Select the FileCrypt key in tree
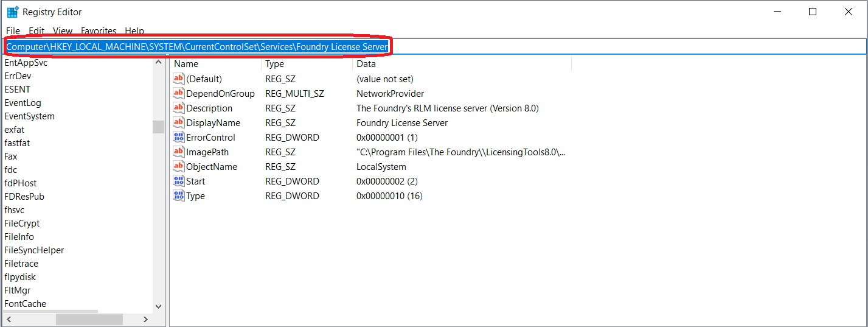This screenshot has height=327, width=868. (x=22, y=223)
